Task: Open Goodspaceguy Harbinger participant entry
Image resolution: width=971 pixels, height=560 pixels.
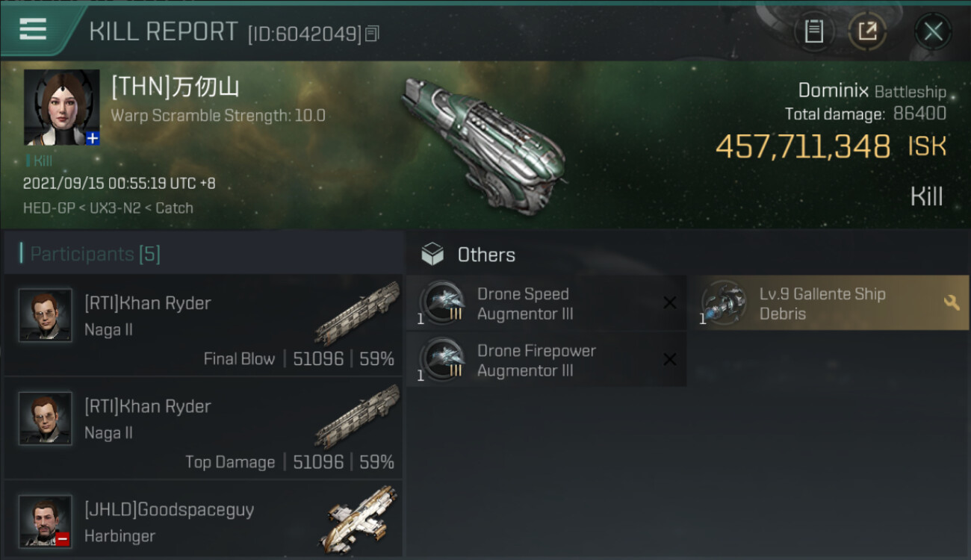Action: pos(203,520)
